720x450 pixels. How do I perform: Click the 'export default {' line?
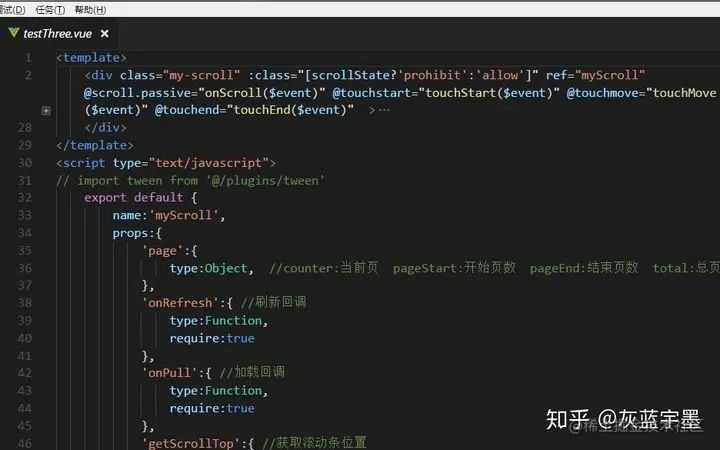click(141, 198)
